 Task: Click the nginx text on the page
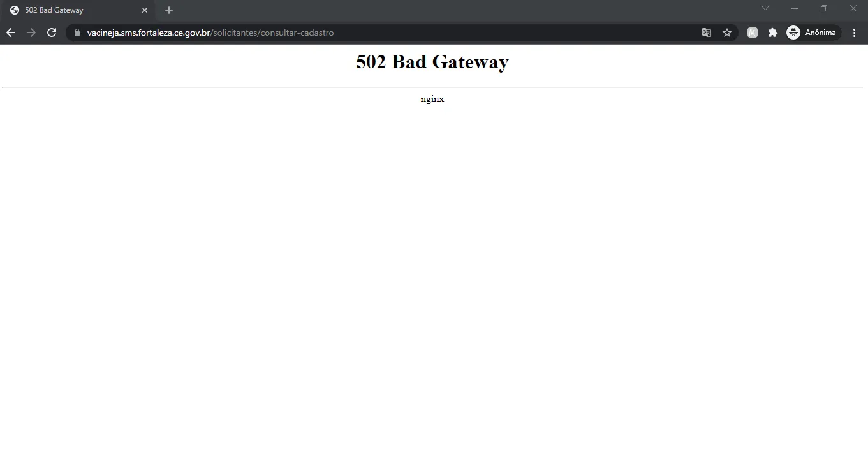pos(432,99)
